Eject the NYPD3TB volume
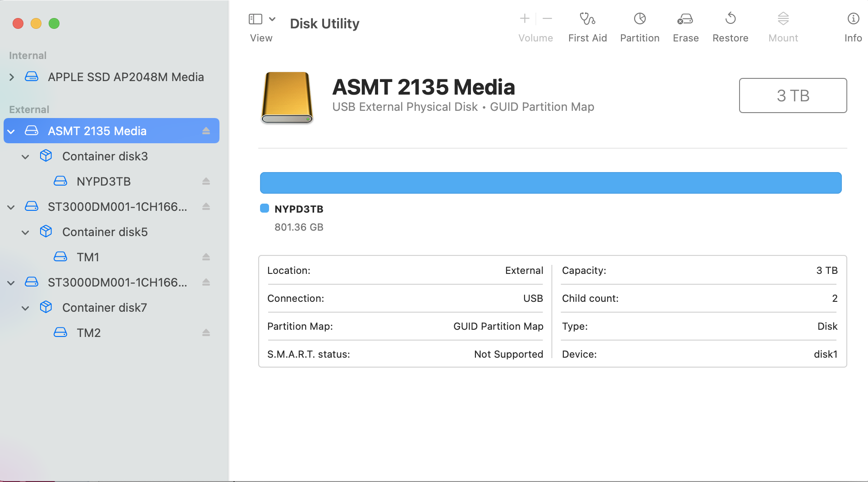 point(206,181)
